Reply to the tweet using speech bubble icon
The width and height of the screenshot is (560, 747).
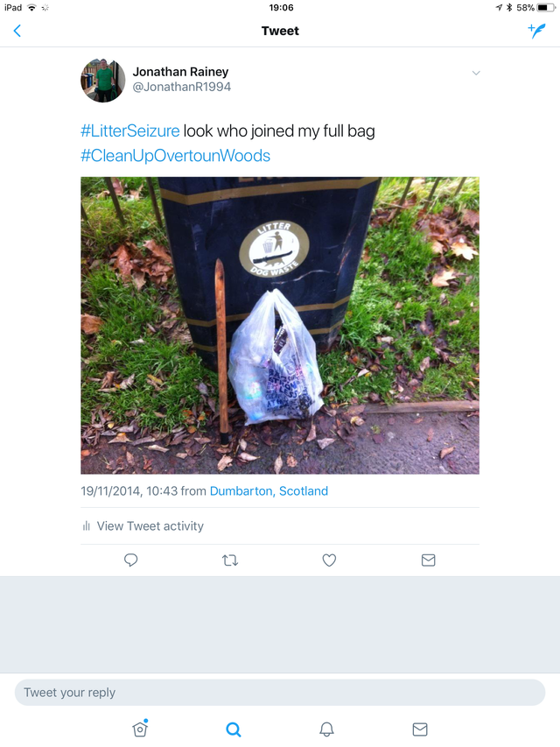tap(131, 560)
